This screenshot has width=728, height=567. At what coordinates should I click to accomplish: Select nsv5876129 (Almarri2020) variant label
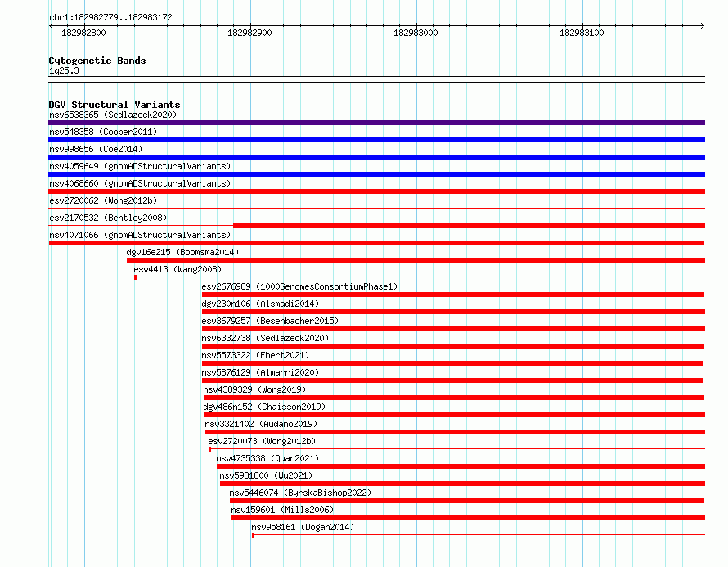(x=260, y=372)
